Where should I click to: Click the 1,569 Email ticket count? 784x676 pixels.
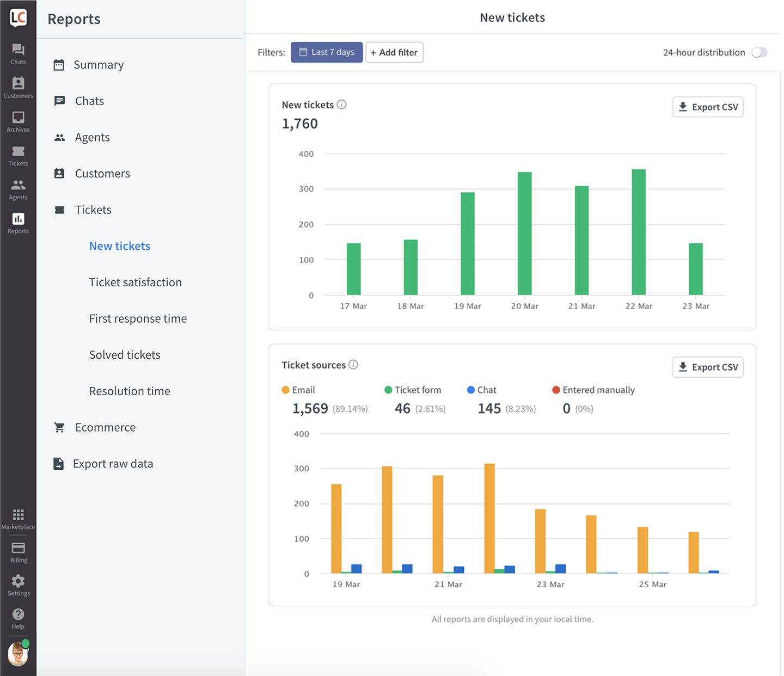(x=310, y=408)
